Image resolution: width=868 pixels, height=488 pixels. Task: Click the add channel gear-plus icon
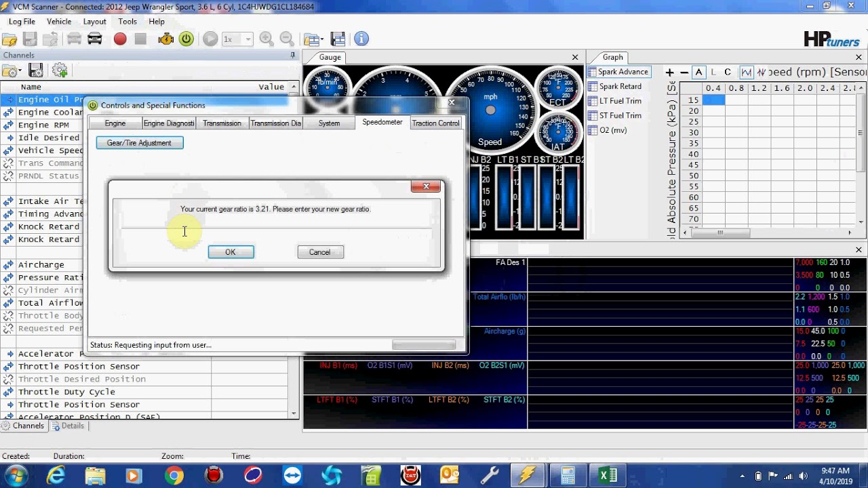coord(60,70)
